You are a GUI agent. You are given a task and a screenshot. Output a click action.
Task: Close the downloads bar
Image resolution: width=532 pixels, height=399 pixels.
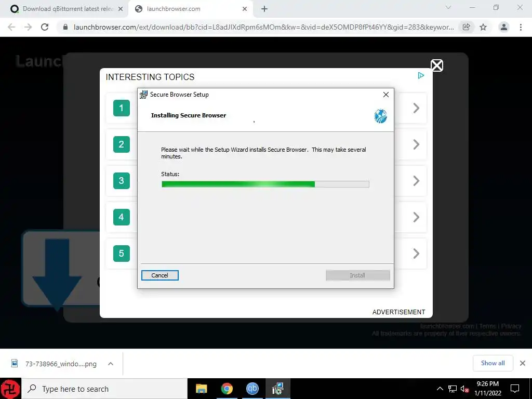tap(523, 363)
